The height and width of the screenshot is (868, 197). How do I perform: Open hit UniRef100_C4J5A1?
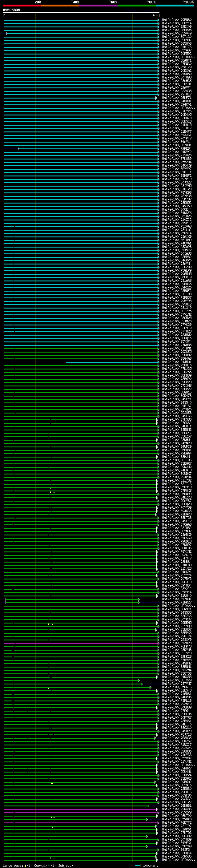pos(176,362)
